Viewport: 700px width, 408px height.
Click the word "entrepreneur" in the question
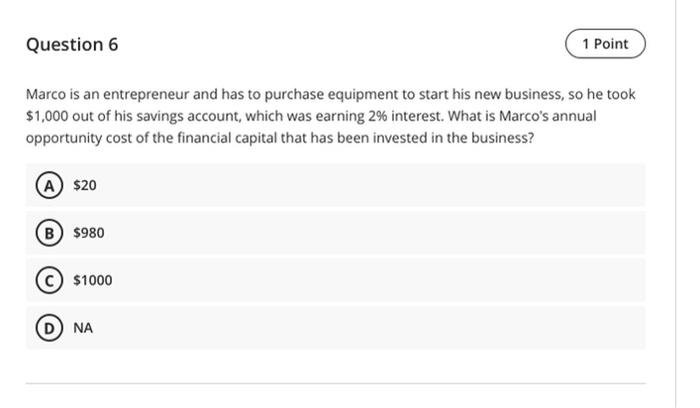(146, 95)
